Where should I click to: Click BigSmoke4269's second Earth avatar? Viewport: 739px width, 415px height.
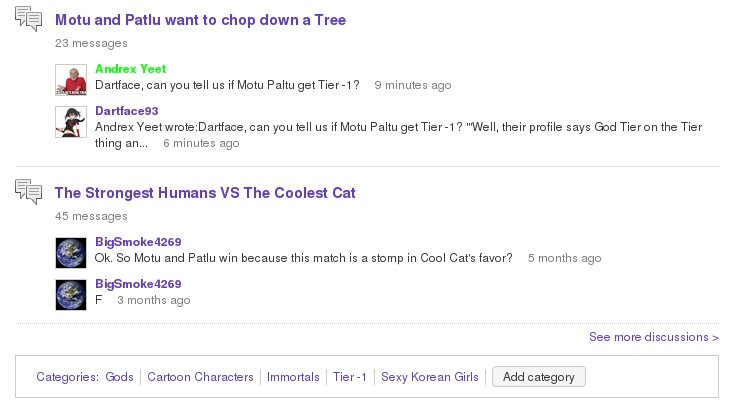pyautogui.click(x=69, y=294)
